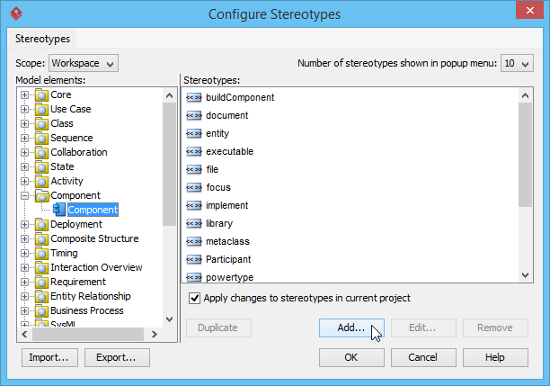Toggle Apply changes to stereotypes checkbox
Screen dimensions: 550x386
(194, 298)
